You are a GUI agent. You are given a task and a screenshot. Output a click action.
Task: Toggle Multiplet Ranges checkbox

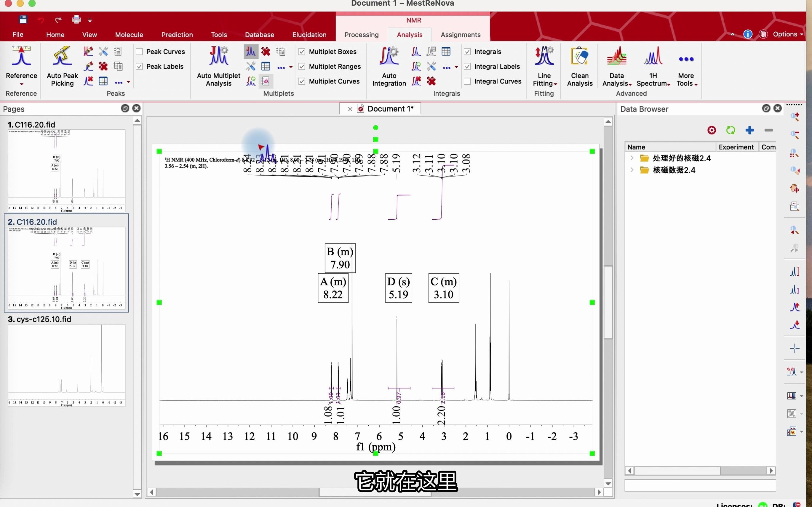[302, 66]
